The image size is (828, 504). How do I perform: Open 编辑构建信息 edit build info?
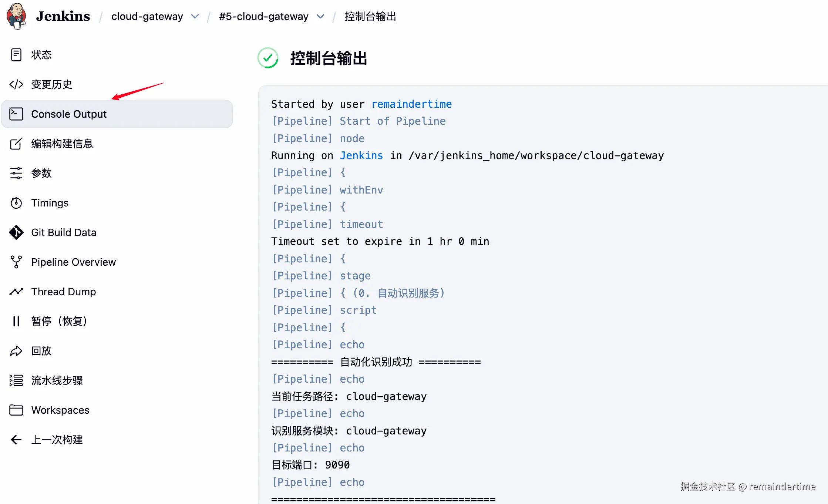[x=62, y=144]
